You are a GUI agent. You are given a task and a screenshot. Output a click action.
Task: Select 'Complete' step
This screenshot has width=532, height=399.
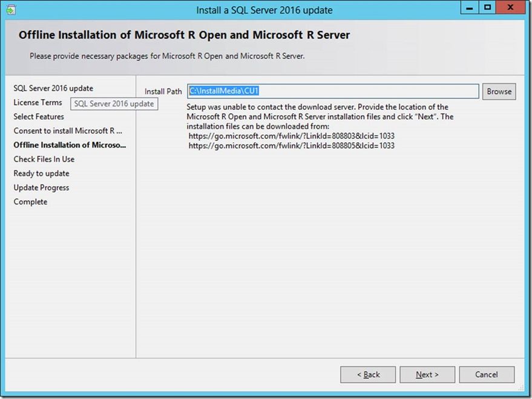[x=30, y=202]
